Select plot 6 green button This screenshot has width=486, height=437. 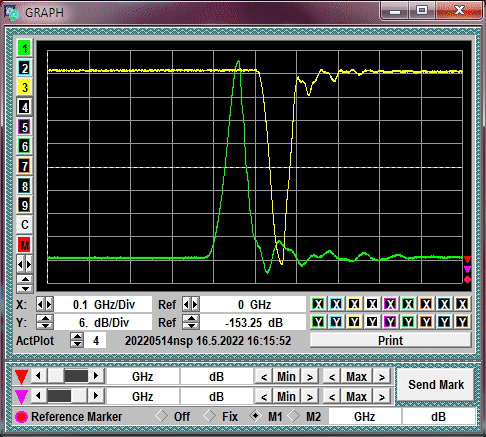pyautogui.click(x=24, y=146)
